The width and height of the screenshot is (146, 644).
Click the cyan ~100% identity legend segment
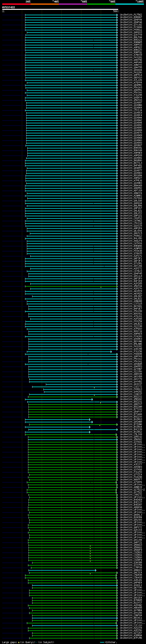pyautogui.click(x=130, y=4)
